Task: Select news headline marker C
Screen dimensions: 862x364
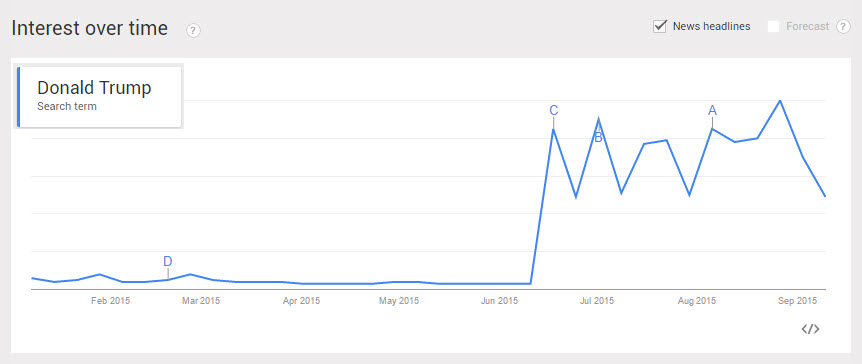Action: [554, 111]
